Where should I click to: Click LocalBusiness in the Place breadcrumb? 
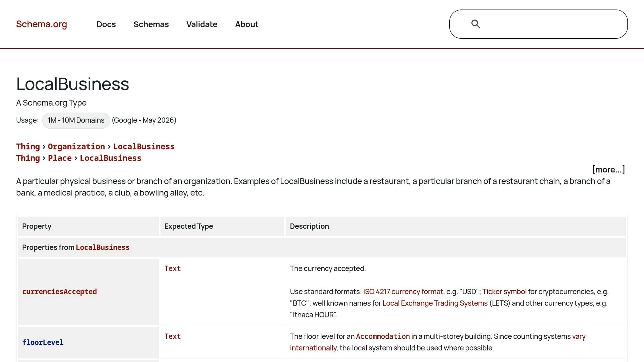pyautogui.click(x=111, y=158)
